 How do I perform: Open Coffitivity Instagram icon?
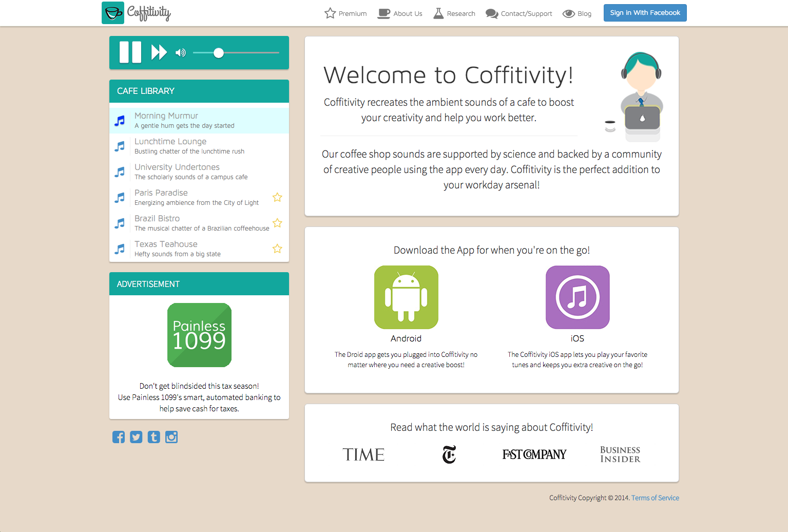click(x=171, y=437)
